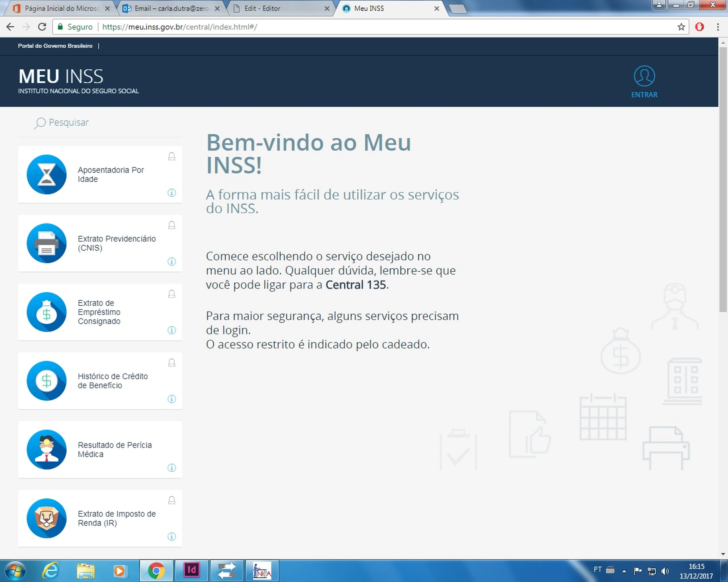
Task: Click the padlock on Extrato Previdenciário card
Action: [x=172, y=225]
